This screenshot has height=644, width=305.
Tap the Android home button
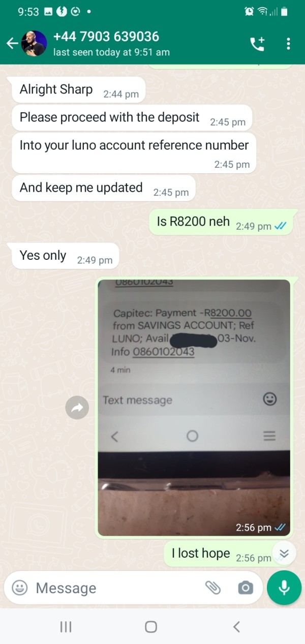pyautogui.click(x=151, y=627)
